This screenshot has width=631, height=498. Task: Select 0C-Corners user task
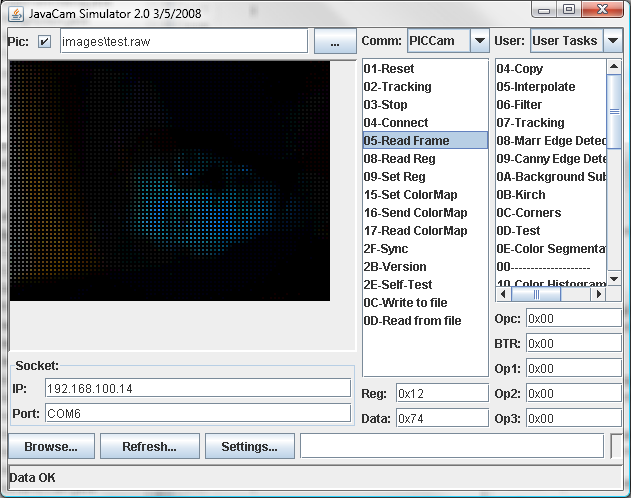(551, 212)
